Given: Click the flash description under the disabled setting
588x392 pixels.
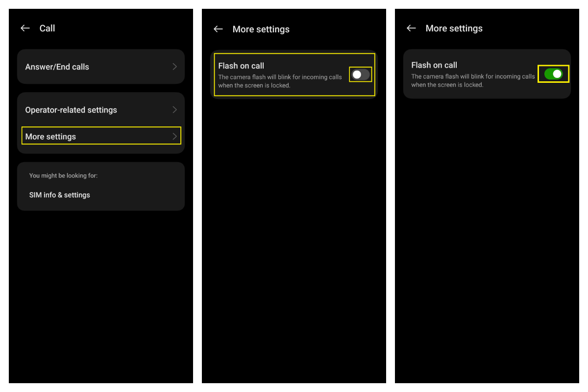Looking at the screenshot, I should 280,81.
